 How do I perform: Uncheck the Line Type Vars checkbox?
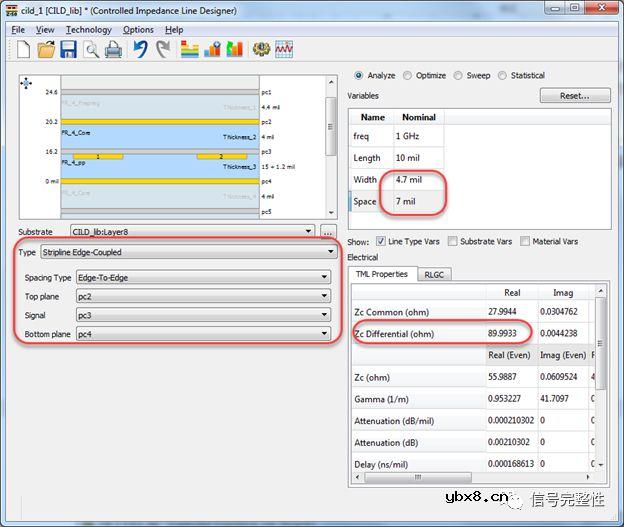(x=381, y=241)
